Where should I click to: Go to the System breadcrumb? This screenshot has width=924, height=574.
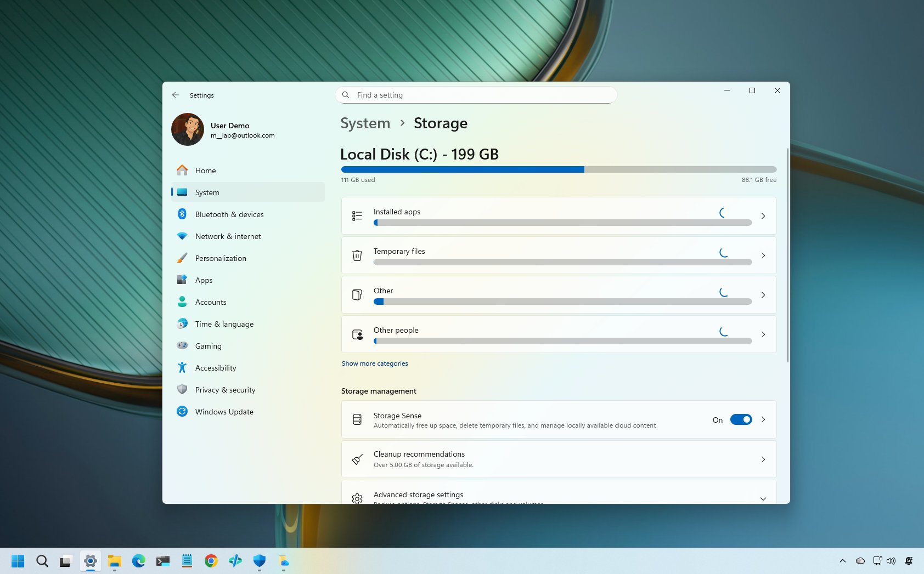pyautogui.click(x=365, y=123)
